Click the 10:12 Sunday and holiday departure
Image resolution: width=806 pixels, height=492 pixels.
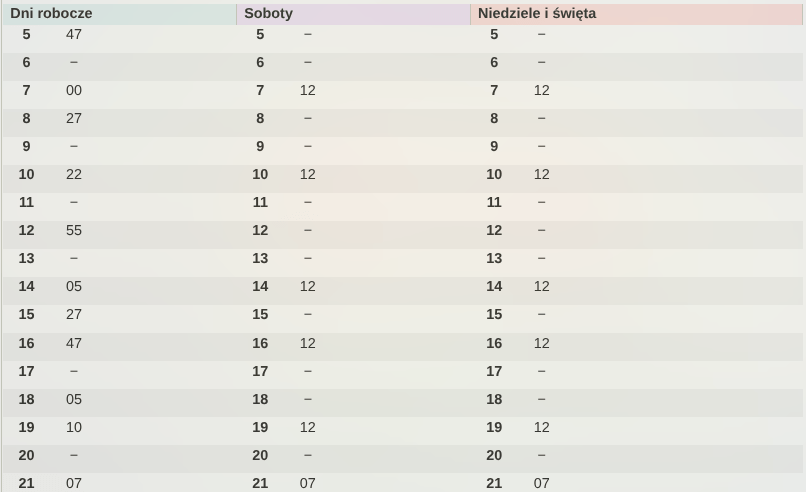pos(542,174)
